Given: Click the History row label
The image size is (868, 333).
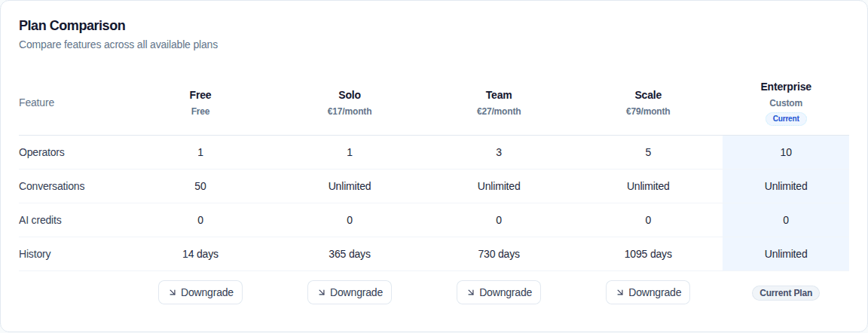Looking at the screenshot, I should pos(35,254).
